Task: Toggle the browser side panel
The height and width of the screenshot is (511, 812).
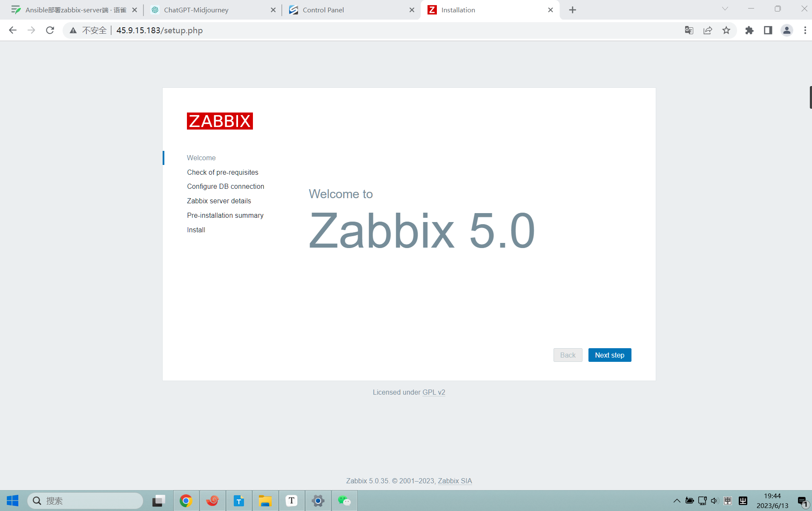Action: tap(768, 30)
